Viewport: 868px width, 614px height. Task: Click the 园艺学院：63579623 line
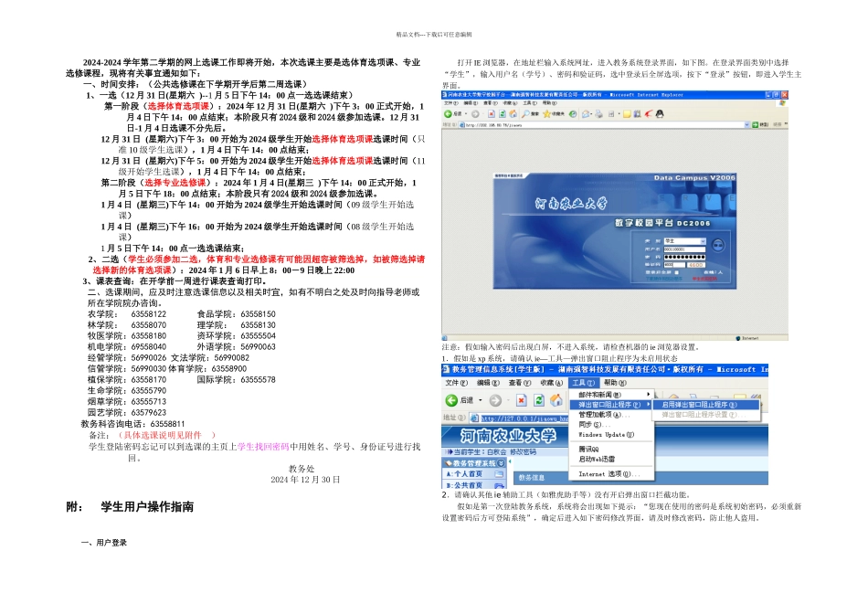tap(127, 413)
